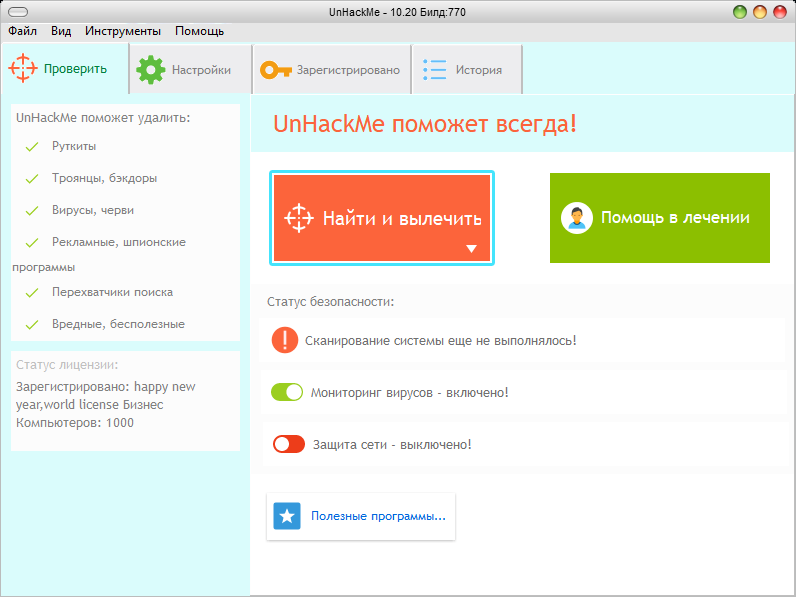
Task: Open the Вид menu
Action: 61,31
